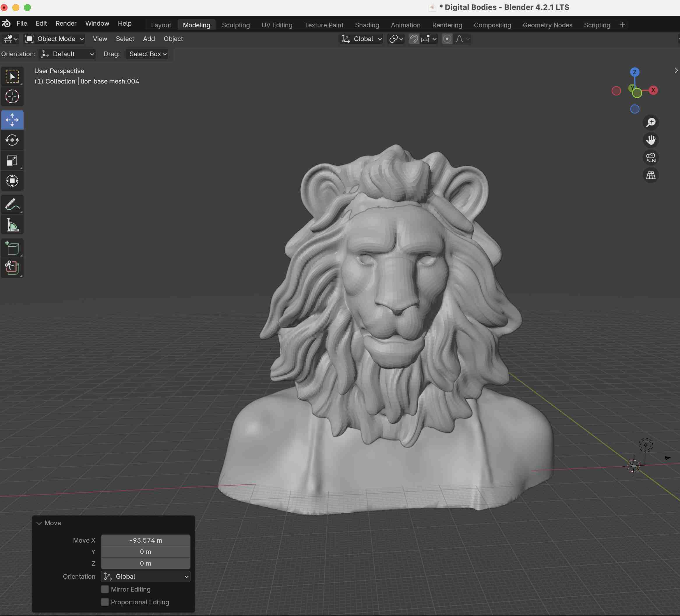
Task: Click the Move Z value field
Action: click(145, 563)
